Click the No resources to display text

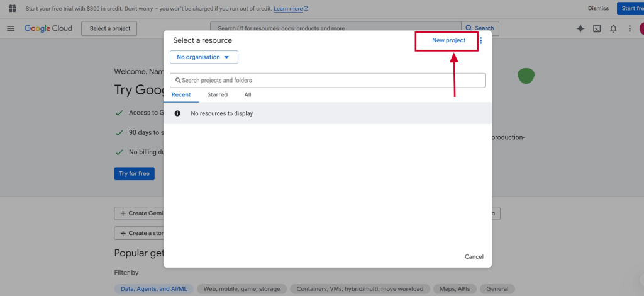pyautogui.click(x=222, y=113)
